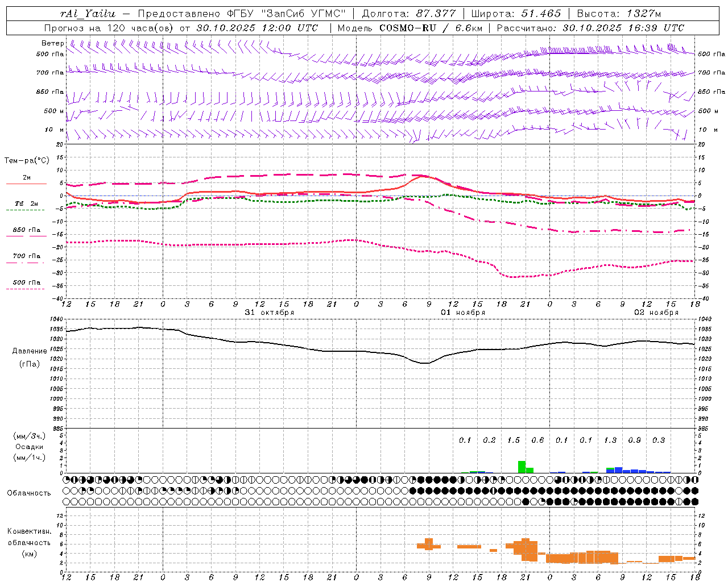The height and width of the screenshot is (582, 728).
Task: Click the "Облачность" cloud cover label
Action: pyautogui.click(x=29, y=493)
